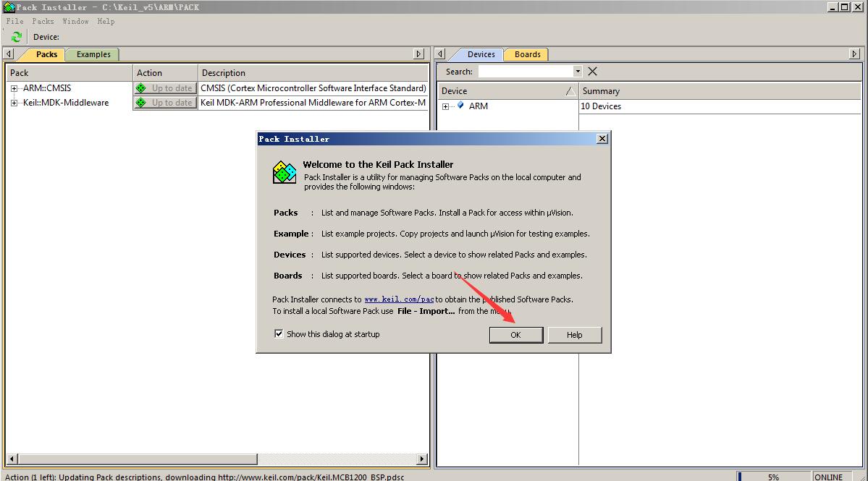The width and height of the screenshot is (868, 481).
Task: Uncheck Show this dialog at startup
Action: [x=279, y=333]
